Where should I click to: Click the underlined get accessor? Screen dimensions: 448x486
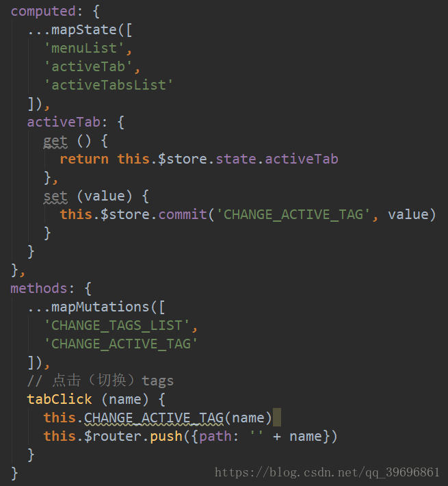point(55,141)
